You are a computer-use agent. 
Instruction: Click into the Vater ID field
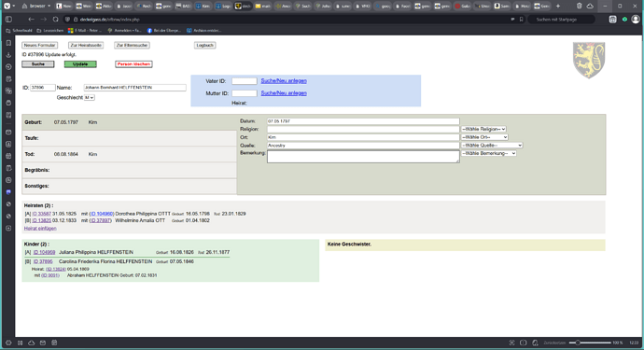pyautogui.click(x=245, y=81)
